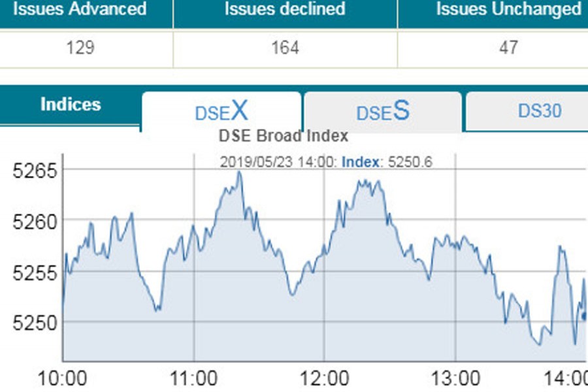Switch to the DSEX index tab
Viewport: 588px width, 392px height.
click(x=221, y=112)
